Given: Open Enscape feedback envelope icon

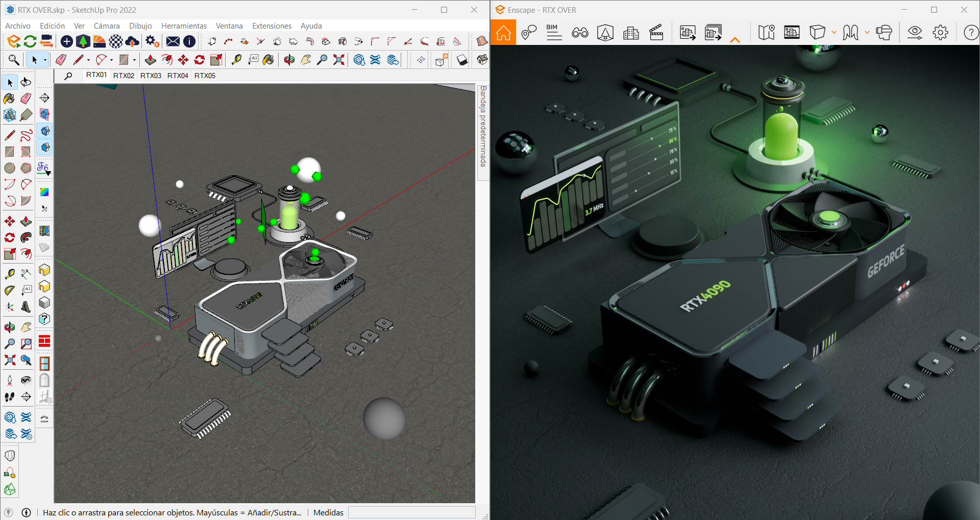Looking at the screenshot, I should click(173, 41).
